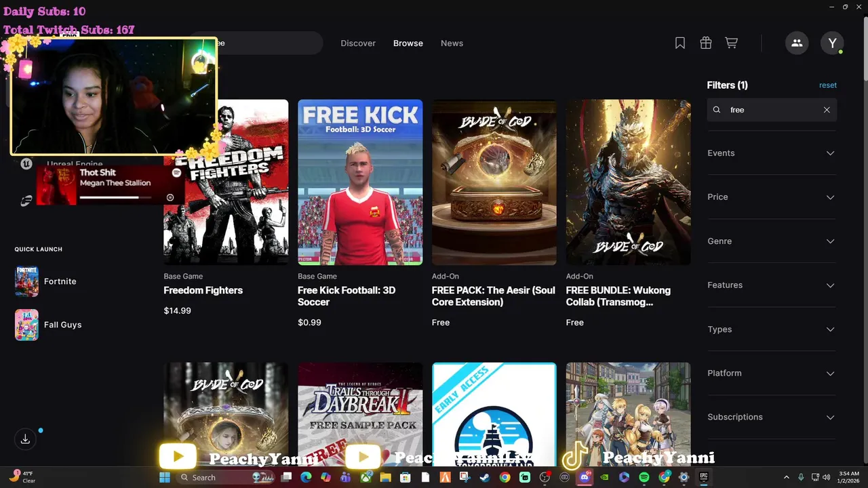Click the Trails Through Daybreak II cover

click(360, 414)
